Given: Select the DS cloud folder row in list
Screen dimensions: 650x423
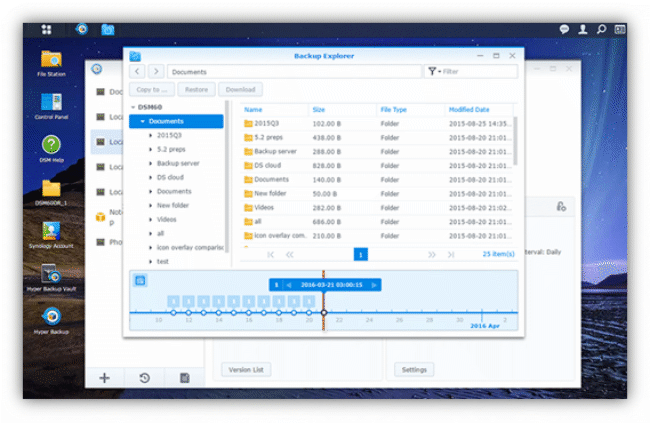Looking at the screenshot, I should coord(376,165).
